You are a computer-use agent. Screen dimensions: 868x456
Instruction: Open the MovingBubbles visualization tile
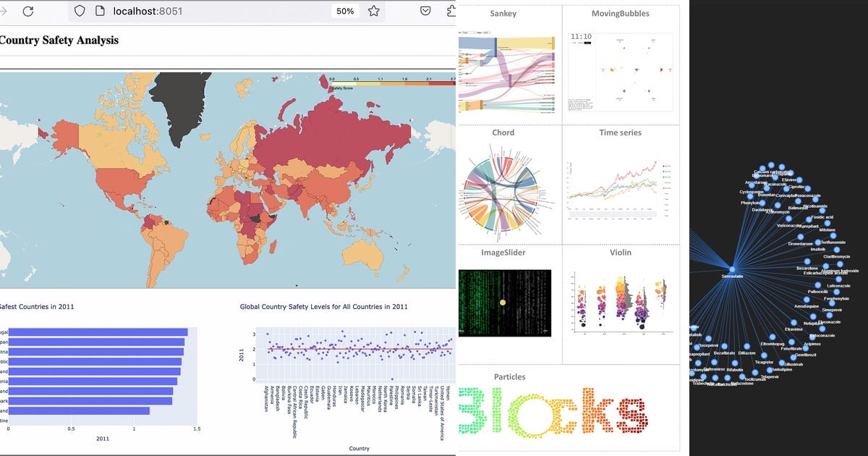coord(621,72)
